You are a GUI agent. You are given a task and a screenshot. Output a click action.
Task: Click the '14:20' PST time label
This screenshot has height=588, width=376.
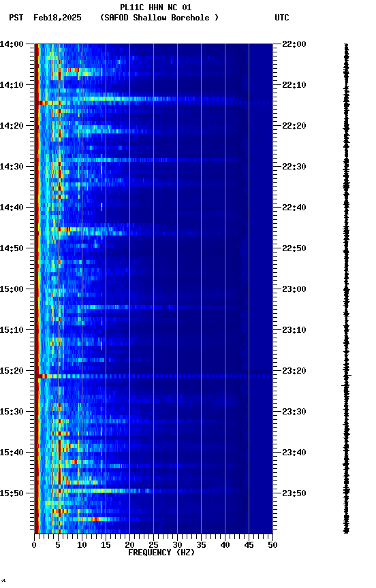(x=12, y=126)
